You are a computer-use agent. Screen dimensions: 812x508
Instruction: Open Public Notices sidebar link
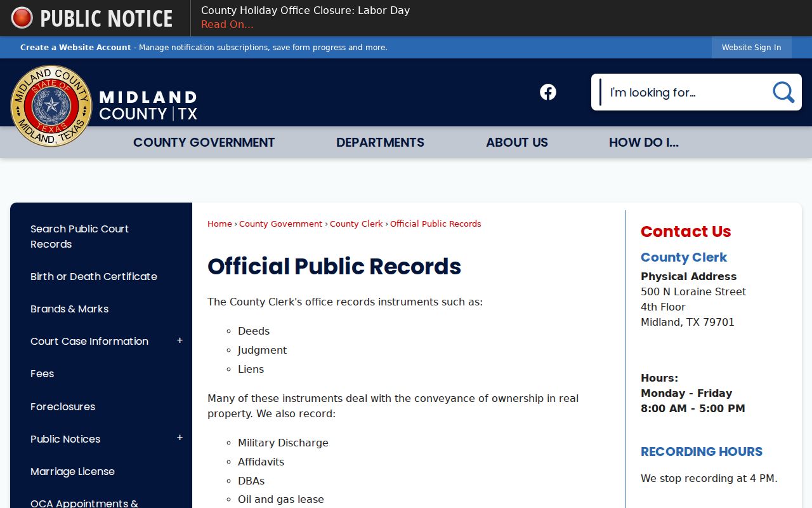tap(65, 439)
